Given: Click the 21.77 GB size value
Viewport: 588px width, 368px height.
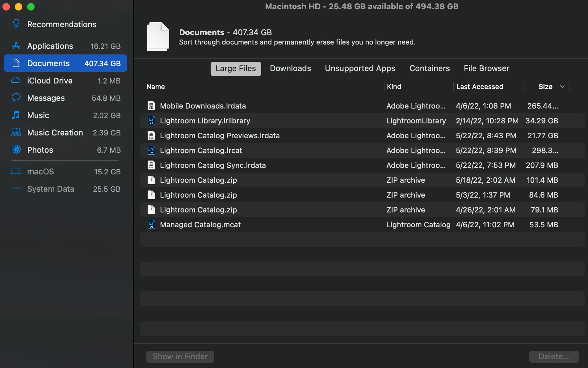Looking at the screenshot, I should (543, 135).
